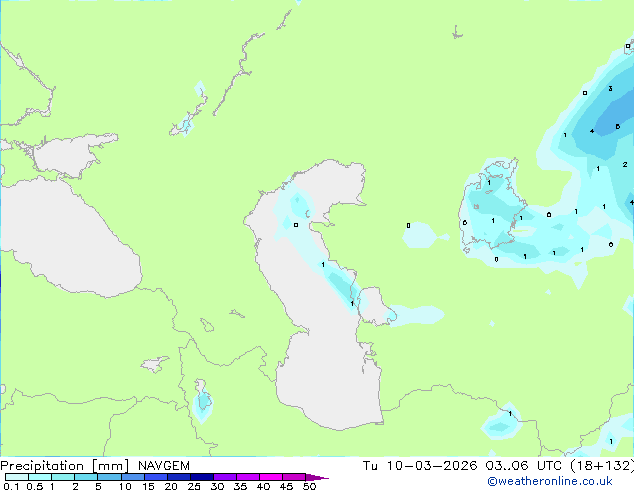This screenshot has width=634, height=490.
Task: Click the 40–45 mm magenta legend swatch
Action: click(x=271, y=477)
